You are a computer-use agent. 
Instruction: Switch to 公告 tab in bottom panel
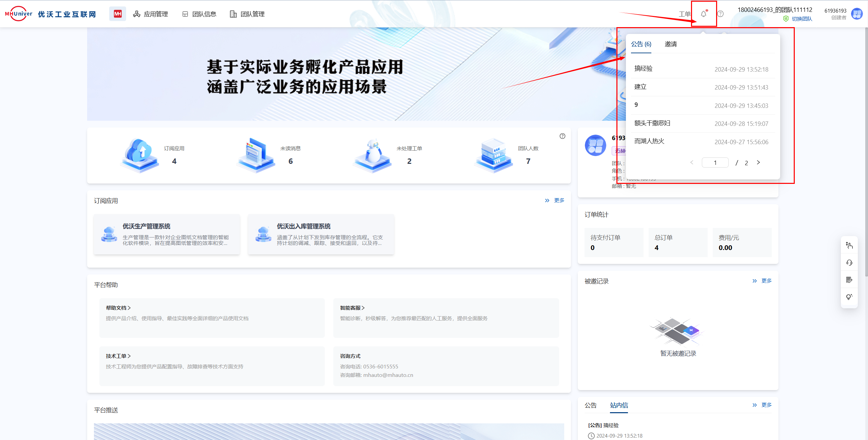pos(591,405)
